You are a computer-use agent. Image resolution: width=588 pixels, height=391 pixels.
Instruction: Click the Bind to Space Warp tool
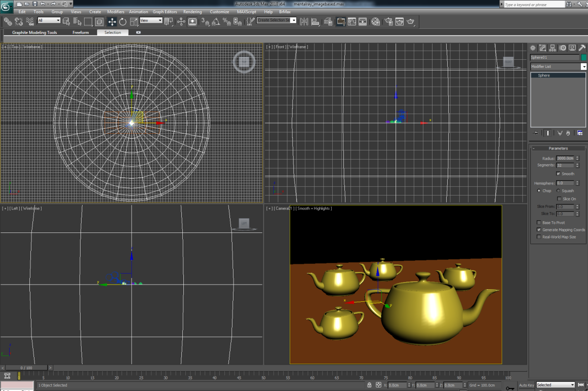(x=29, y=22)
